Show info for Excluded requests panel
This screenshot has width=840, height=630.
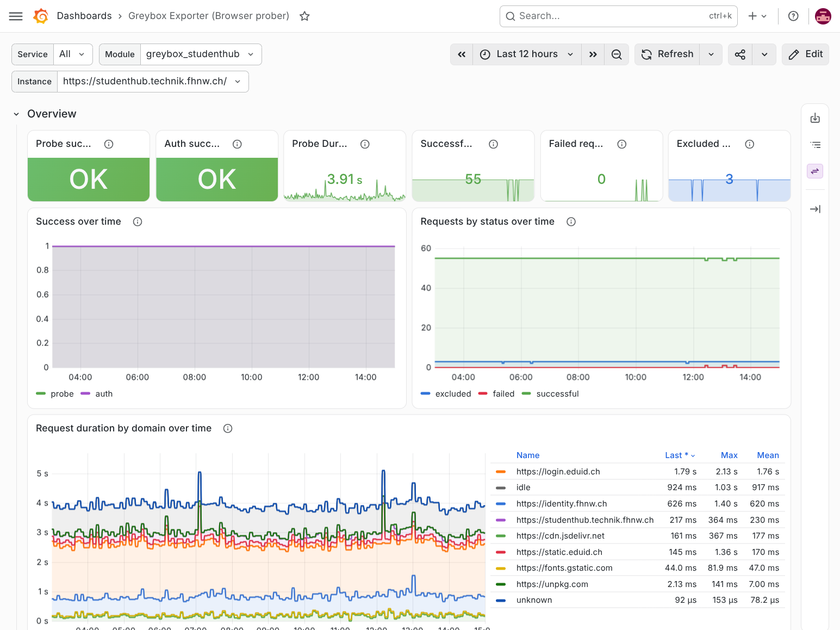tap(750, 144)
